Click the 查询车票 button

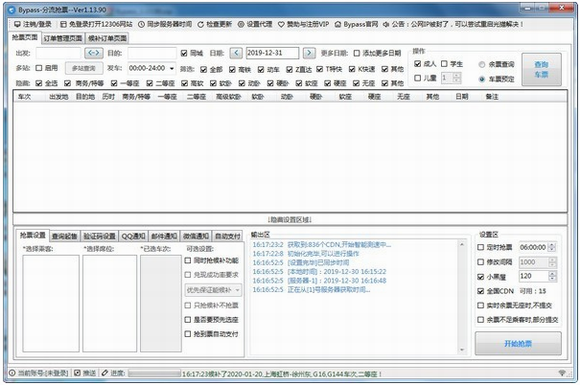tap(542, 69)
